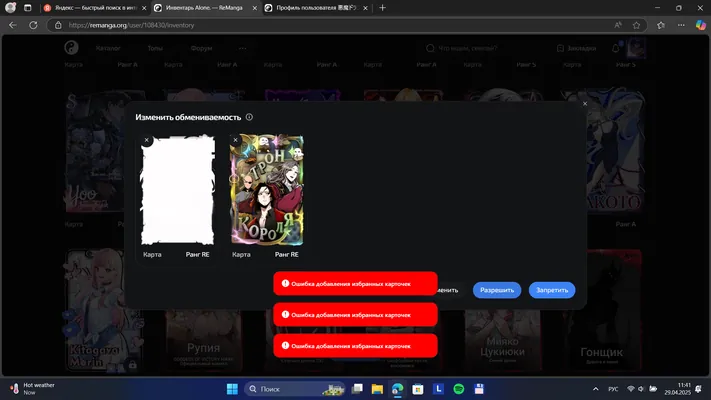The height and width of the screenshot is (400, 711).
Task: Switch to the Яндекс browser tab
Action: 96,8
